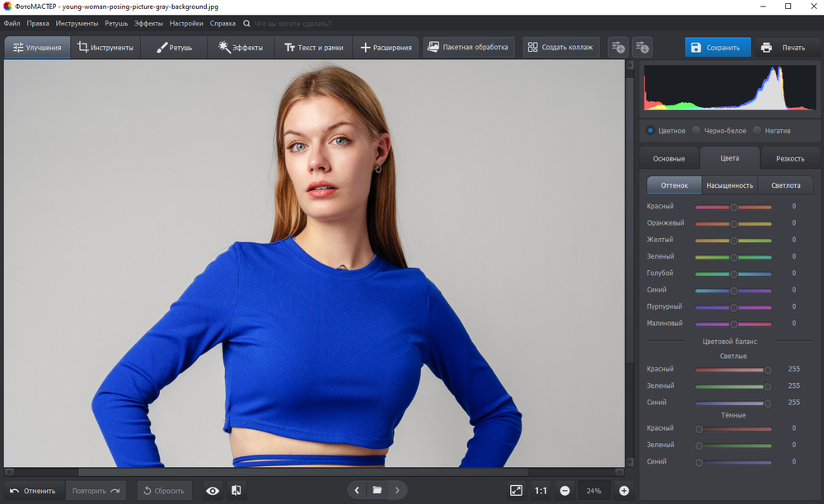Select the Насыщенность sub-tab
The width and height of the screenshot is (824, 504).
[x=729, y=185]
